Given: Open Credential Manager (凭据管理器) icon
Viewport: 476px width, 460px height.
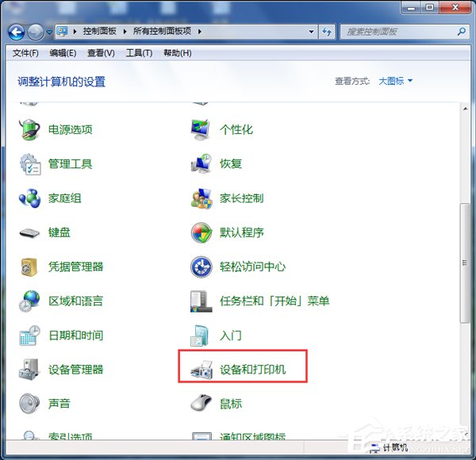Looking at the screenshot, I should tap(30, 266).
